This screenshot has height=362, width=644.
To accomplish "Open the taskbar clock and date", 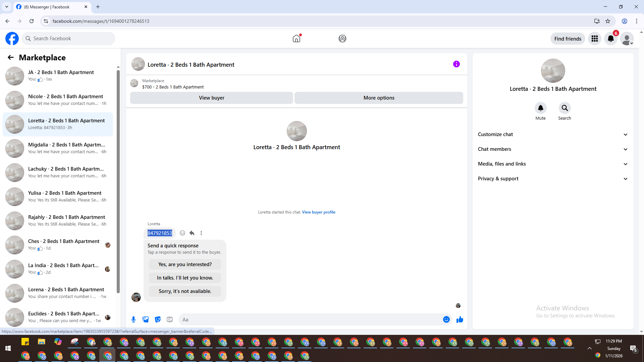I will click(x=613, y=349).
